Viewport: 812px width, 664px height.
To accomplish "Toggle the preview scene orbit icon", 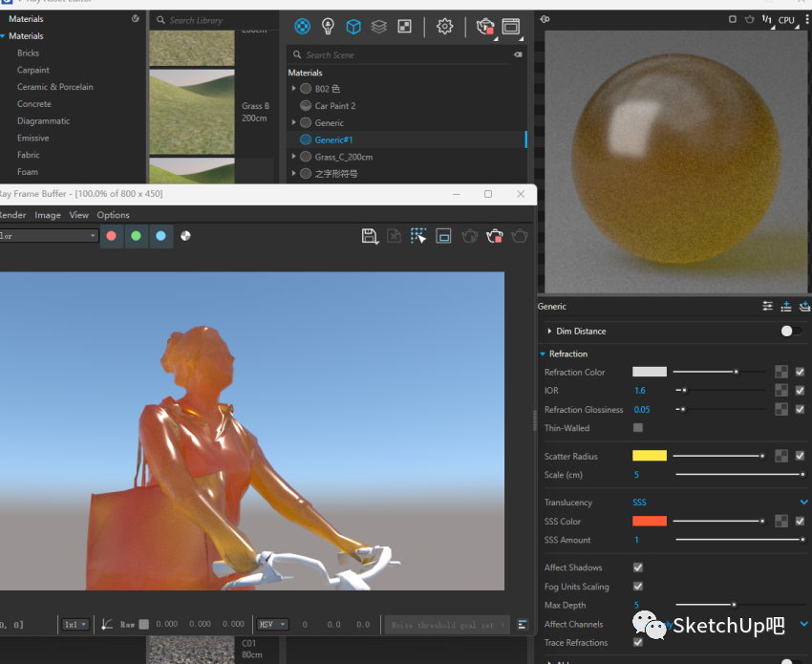I will click(545, 19).
